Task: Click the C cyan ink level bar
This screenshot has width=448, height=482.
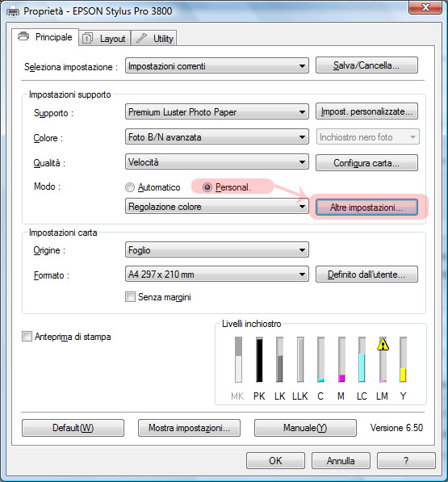Action: tap(320, 359)
